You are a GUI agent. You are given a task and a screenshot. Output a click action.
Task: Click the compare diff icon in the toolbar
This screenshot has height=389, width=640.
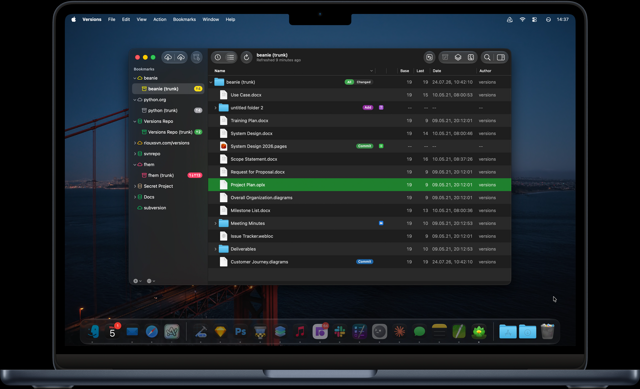coord(471,58)
